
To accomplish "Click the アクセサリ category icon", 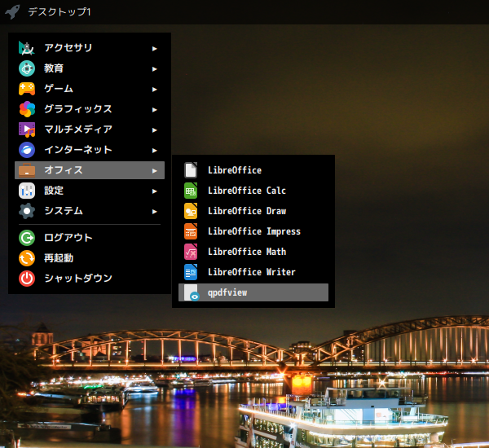I will [x=27, y=48].
